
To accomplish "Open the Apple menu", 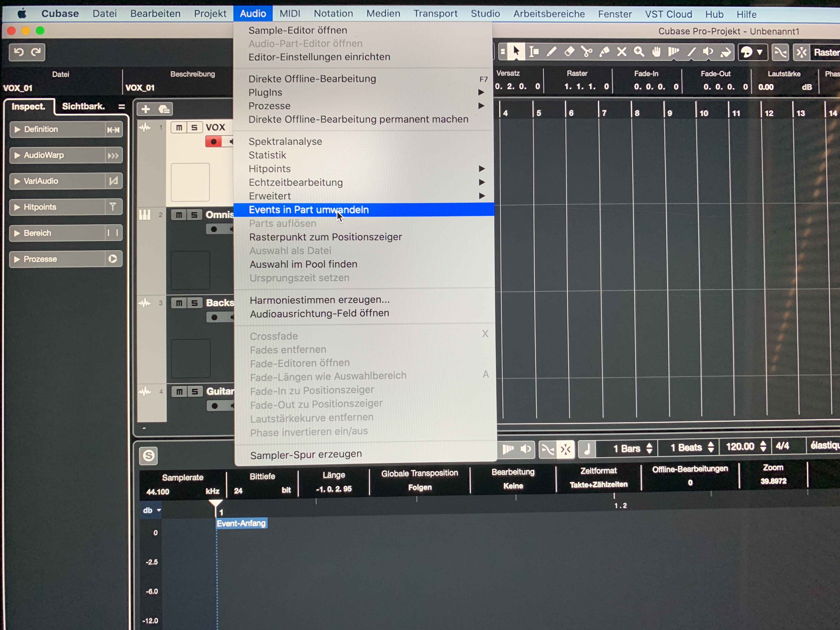I will click(x=22, y=14).
